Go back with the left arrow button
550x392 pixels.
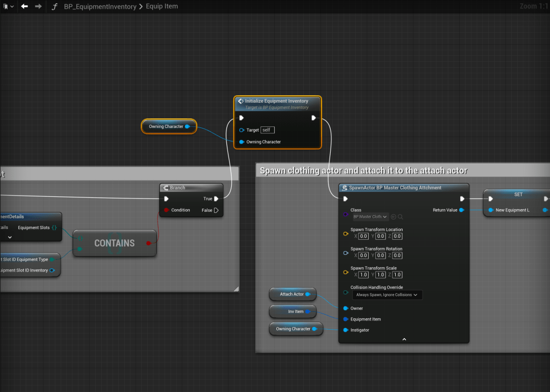pyautogui.click(x=24, y=6)
